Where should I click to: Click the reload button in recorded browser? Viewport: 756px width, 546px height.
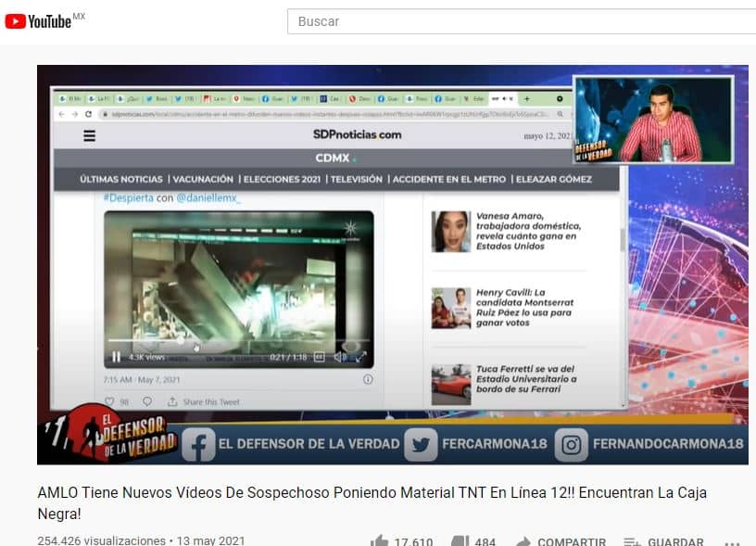coord(88,114)
